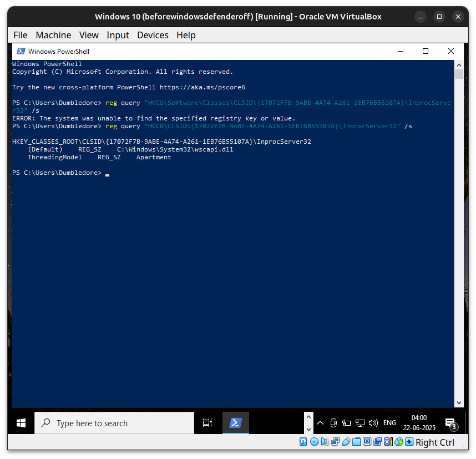
Task: Click the shared folders indicator icon
Action: pyautogui.click(x=356, y=442)
